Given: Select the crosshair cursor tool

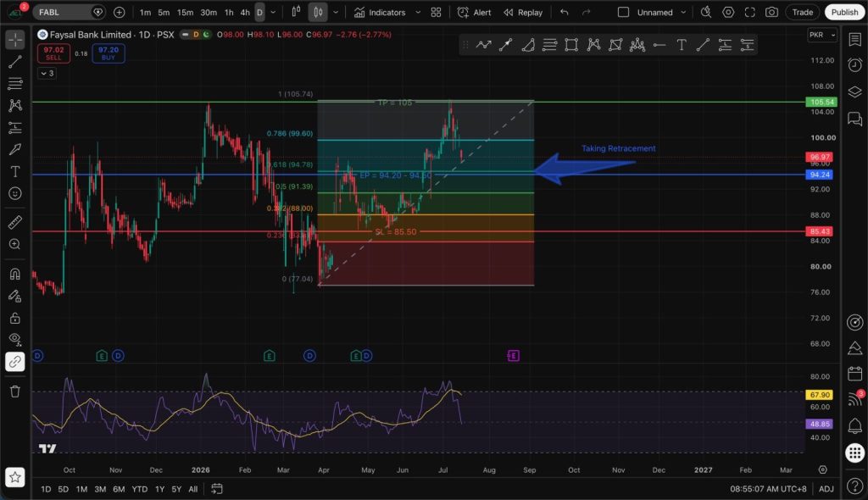Looking at the screenshot, I should click(15, 40).
